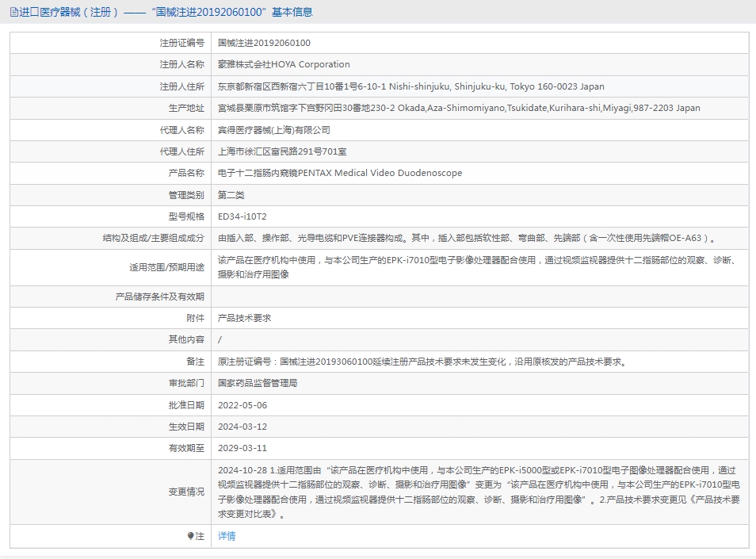The image size is (756, 559).
Task: Select the 产品名称 label
Action: [x=186, y=173]
